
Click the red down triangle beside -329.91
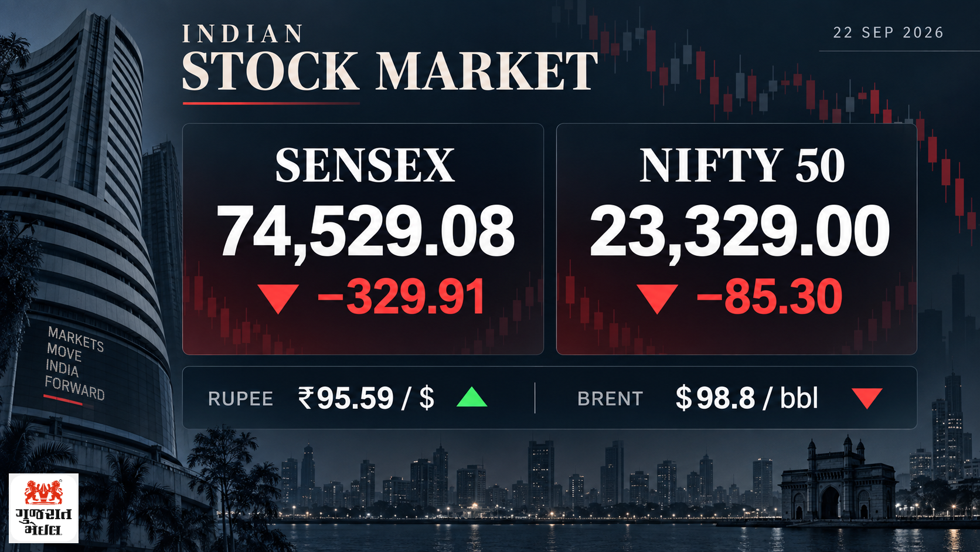(278, 299)
